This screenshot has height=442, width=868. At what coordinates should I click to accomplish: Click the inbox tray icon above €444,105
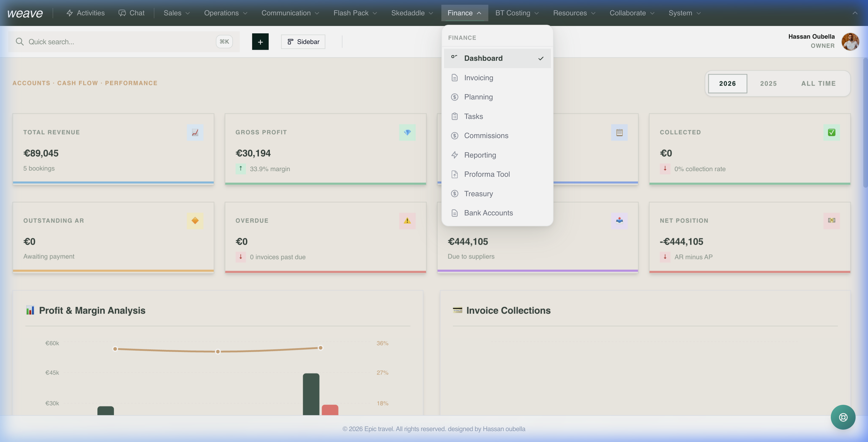619,220
